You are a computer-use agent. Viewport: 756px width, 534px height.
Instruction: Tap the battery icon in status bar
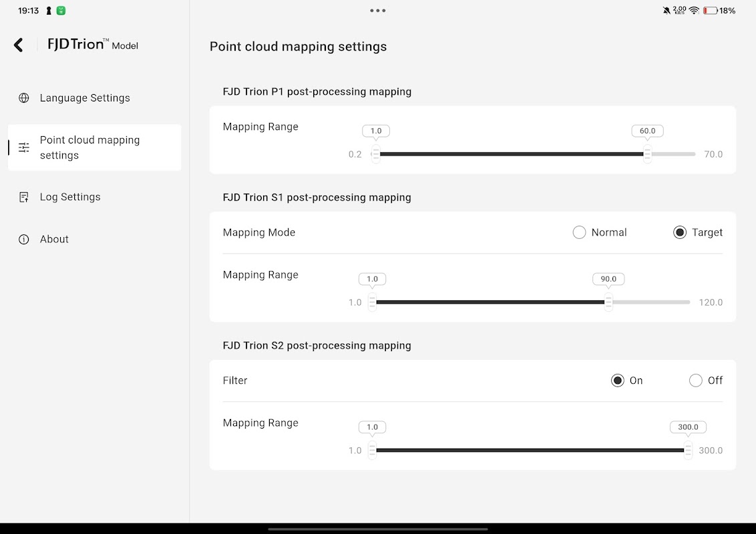pos(710,11)
